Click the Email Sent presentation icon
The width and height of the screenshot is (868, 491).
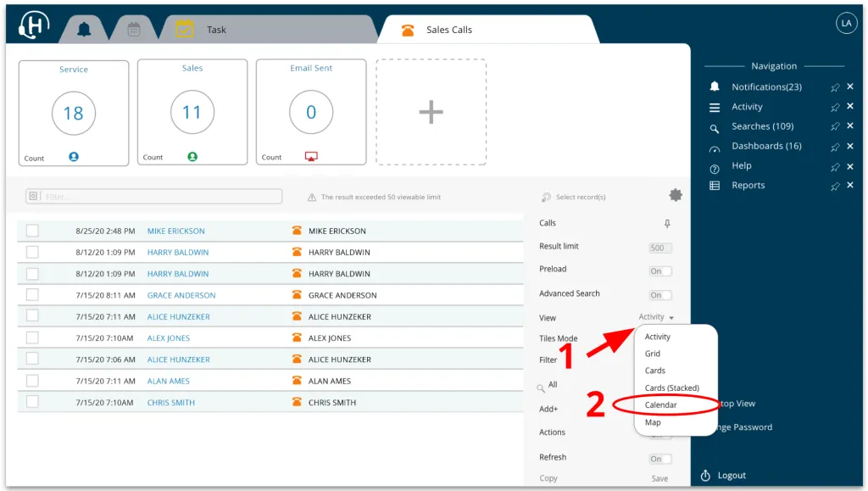[311, 157]
